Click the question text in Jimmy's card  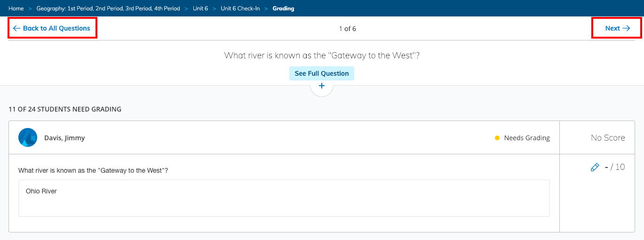[93, 170]
